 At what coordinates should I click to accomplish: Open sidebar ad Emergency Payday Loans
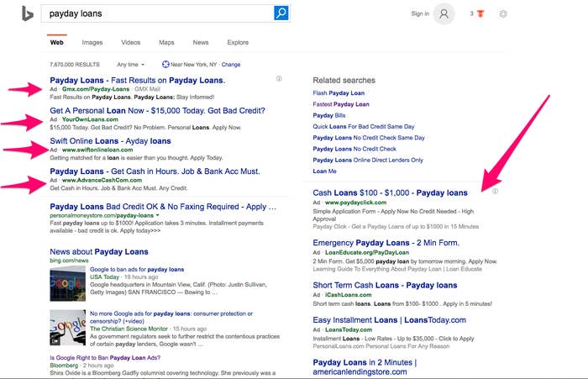pos(386,243)
